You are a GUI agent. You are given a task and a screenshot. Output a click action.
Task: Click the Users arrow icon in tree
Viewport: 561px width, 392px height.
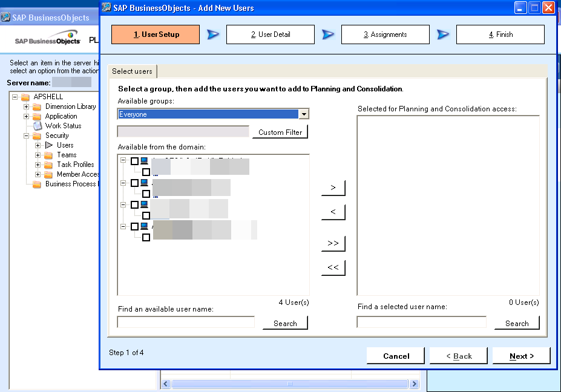click(49, 145)
